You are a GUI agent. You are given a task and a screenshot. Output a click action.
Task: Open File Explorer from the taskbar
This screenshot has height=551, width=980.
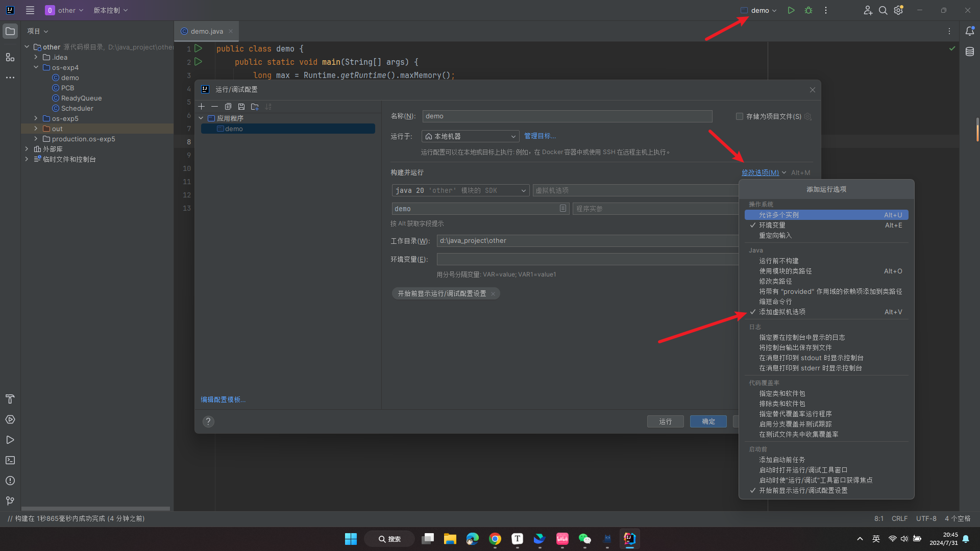(x=450, y=539)
